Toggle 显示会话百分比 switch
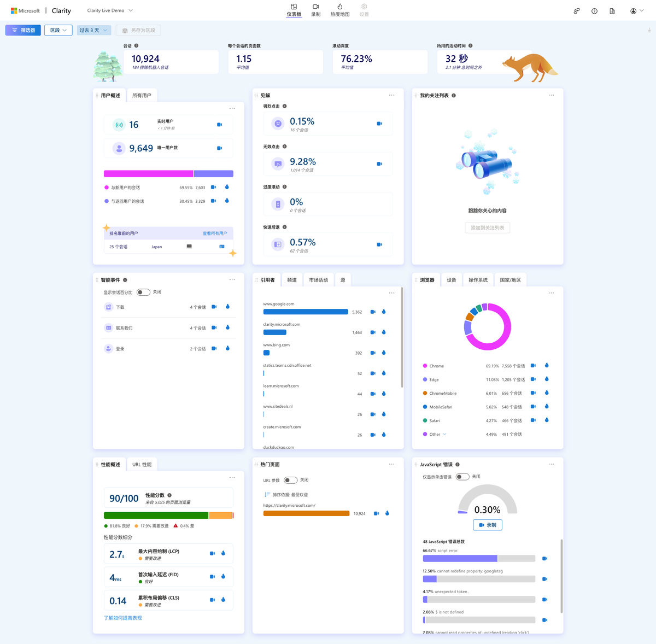Viewport: 656px width, 644px height. pos(143,292)
